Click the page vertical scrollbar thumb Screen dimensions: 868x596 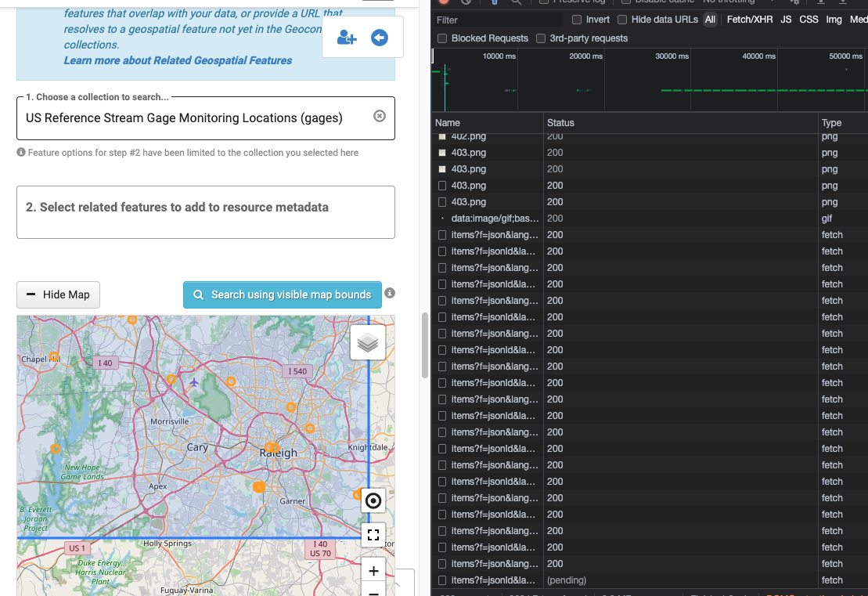[424, 345]
